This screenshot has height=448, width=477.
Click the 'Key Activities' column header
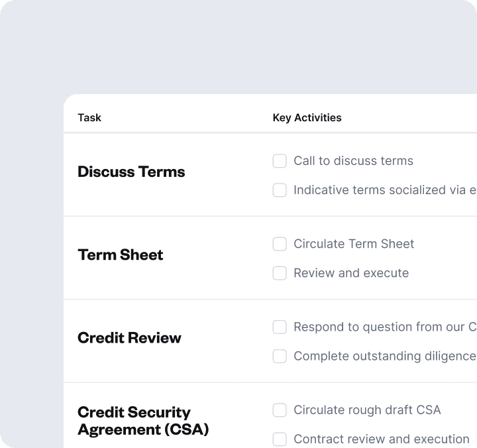(307, 118)
